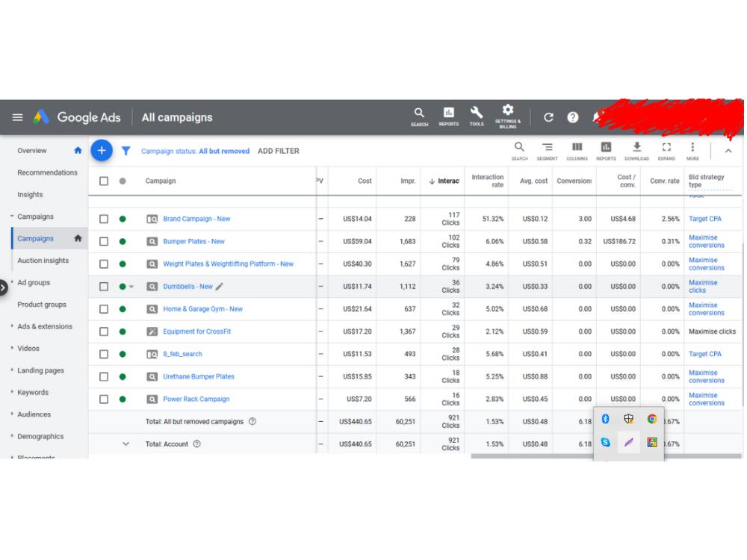
Task: Open the Brand Campaign - New link
Action: [196, 219]
